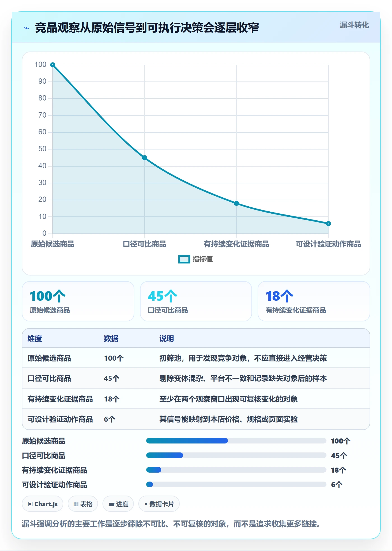Click the 表格 chip
Image resolution: width=392 pixels, height=551 pixels.
(x=83, y=504)
